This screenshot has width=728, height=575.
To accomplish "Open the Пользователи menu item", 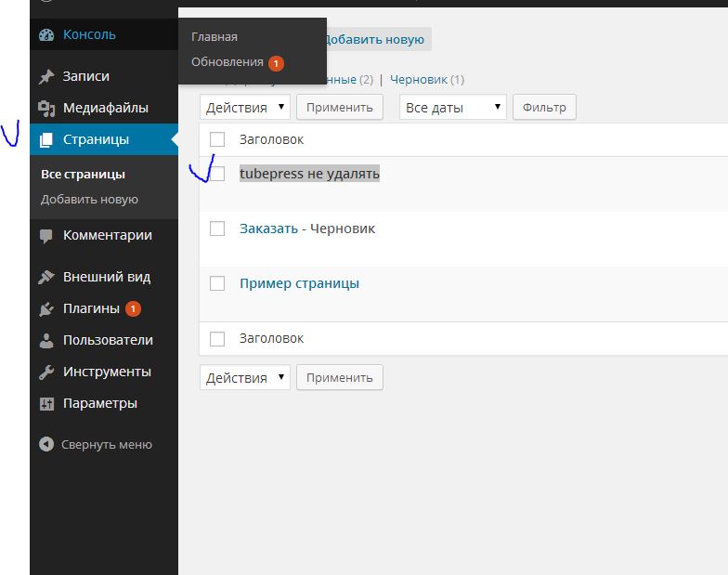I will [104, 340].
